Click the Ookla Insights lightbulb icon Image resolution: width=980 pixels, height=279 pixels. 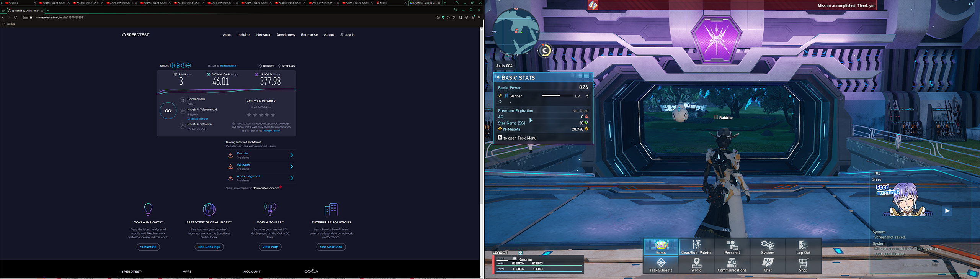coord(148,209)
